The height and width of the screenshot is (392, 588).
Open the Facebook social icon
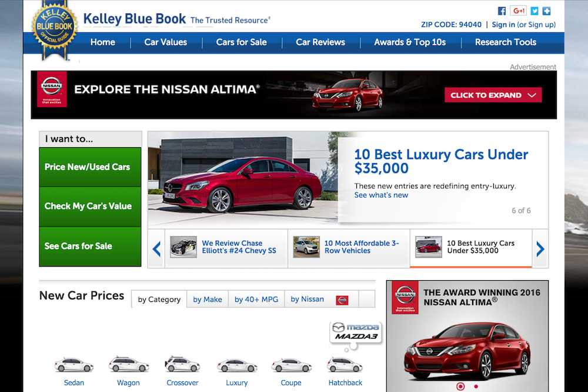pyautogui.click(x=502, y=11)
